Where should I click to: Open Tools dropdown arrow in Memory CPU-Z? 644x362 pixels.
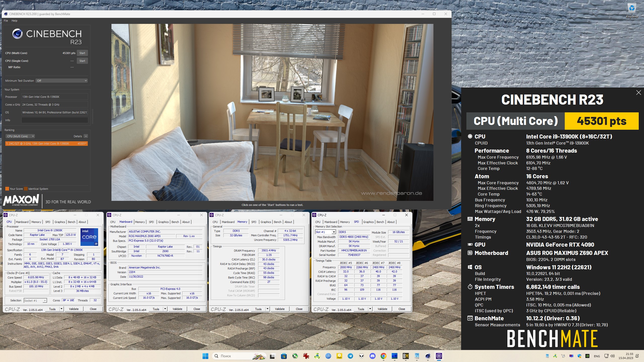267,309
